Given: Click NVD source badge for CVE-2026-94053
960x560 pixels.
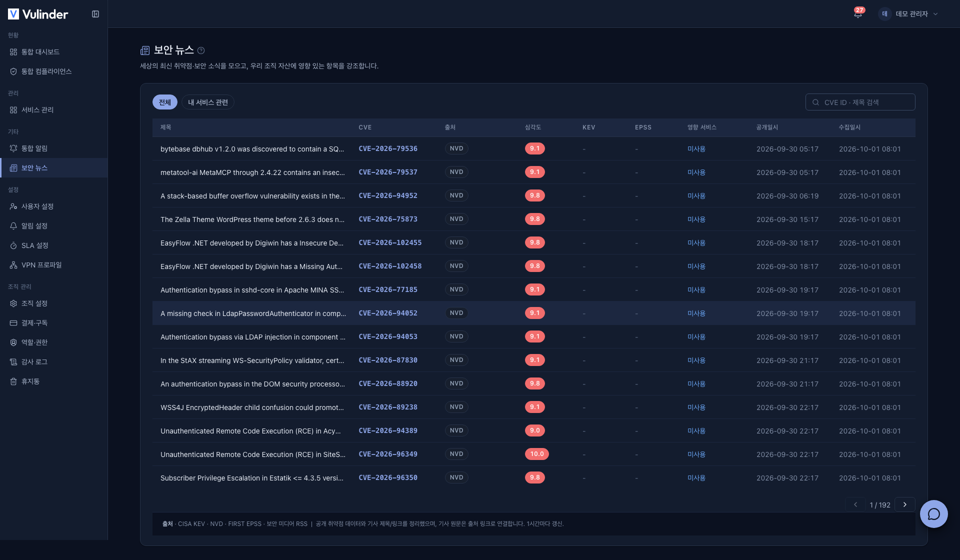Looking at the screenshot, I should (x=456, y=337).
